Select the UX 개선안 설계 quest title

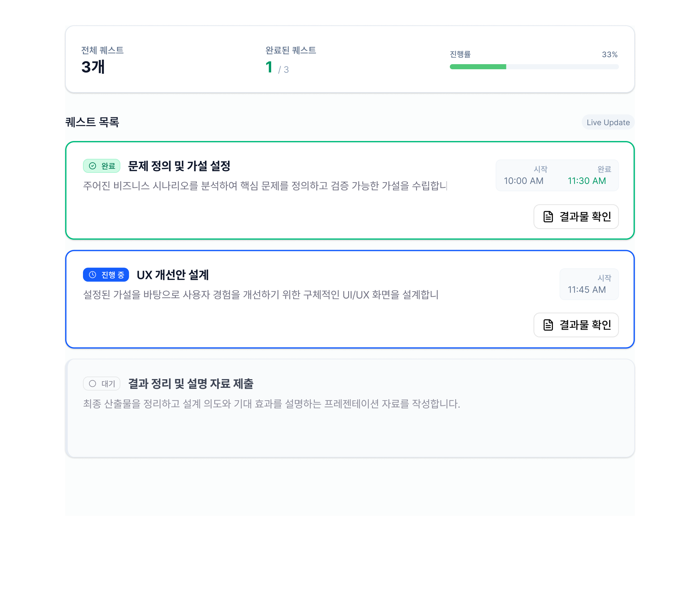coord(172,275)
